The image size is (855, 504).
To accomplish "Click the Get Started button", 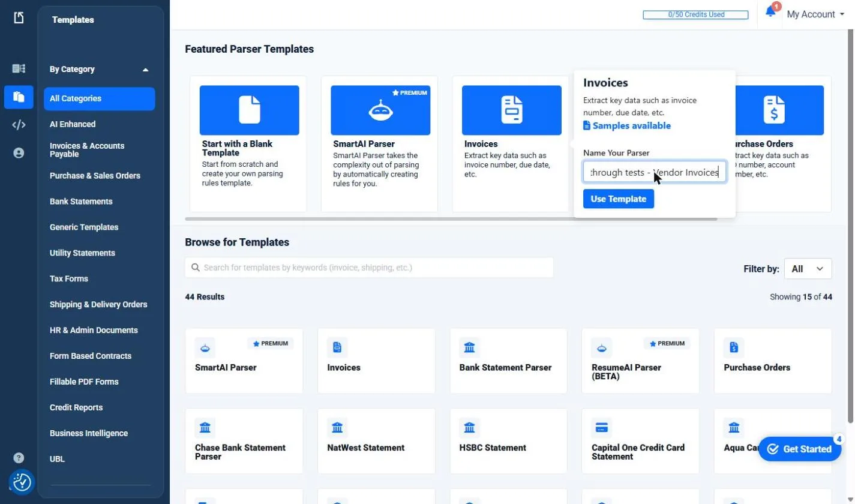I will (x=800, y=449).
